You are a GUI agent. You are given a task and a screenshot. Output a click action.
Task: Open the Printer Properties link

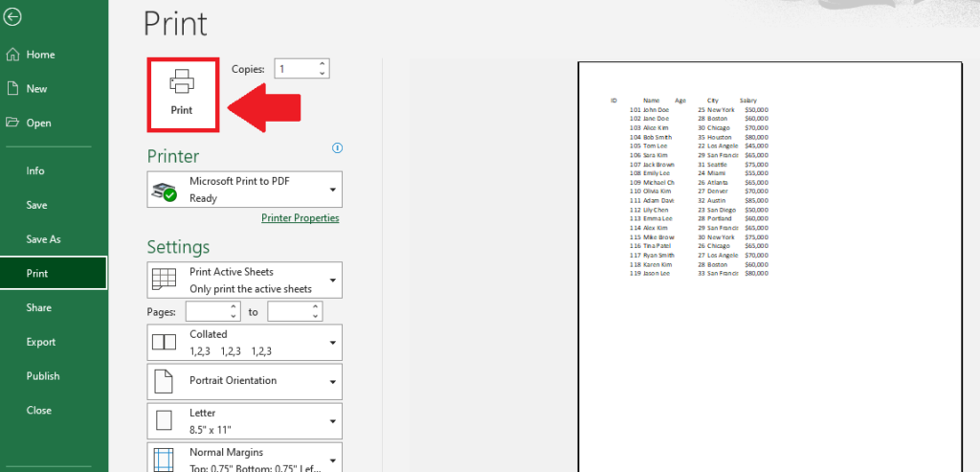300,218
